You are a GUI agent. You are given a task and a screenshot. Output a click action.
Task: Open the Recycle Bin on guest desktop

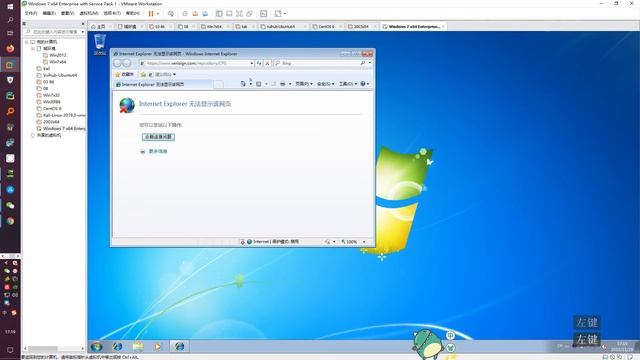100,44
